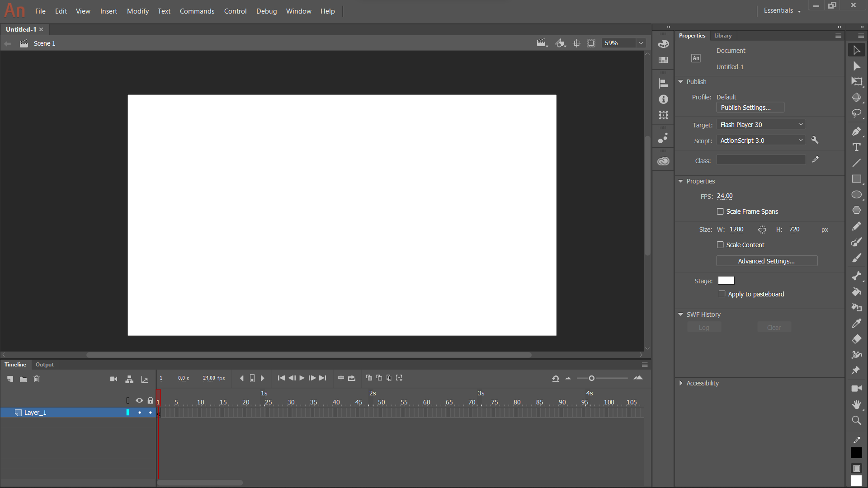Viewport: 868px width, 488px height.
Task: Select the Pencil tool
Action: [x=856, y=226]
